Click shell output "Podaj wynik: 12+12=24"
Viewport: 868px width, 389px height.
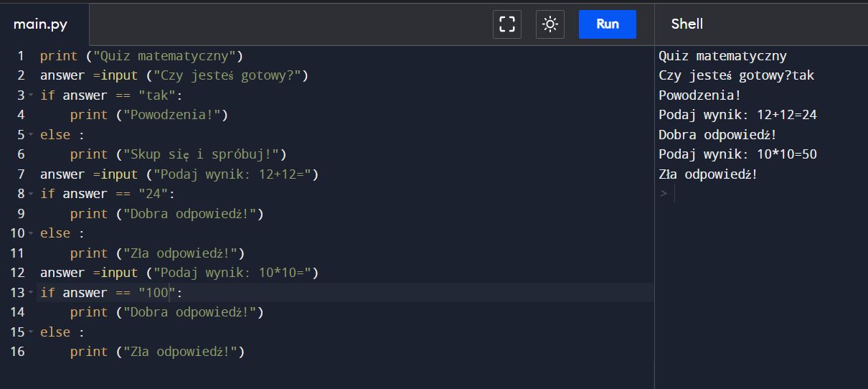pyautogui.click(x=737, y=115)
